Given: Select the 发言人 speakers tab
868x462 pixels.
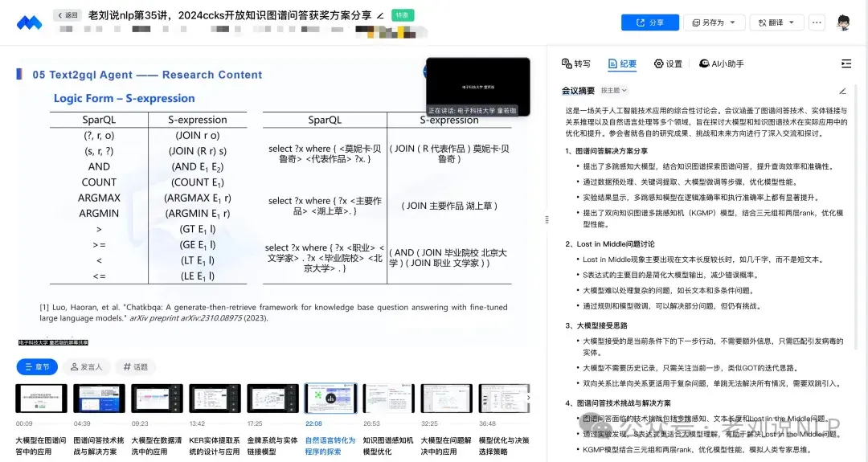Looking at the screenshot, I should (86, 367).
